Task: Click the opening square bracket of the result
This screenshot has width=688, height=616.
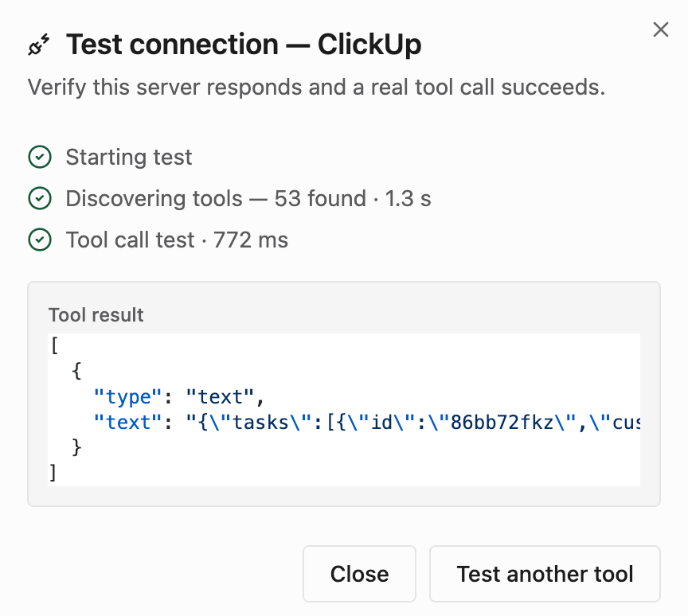Action: click(x=54, y=346)
